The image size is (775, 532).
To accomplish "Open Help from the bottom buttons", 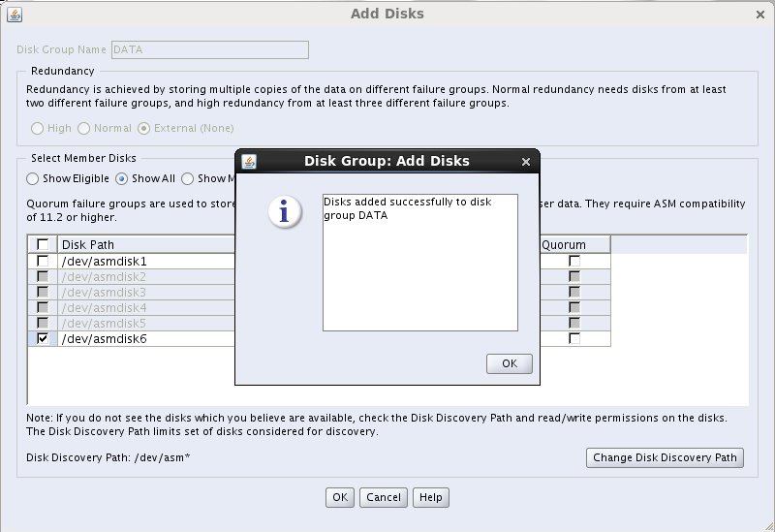I will click(x=430, y=497).
